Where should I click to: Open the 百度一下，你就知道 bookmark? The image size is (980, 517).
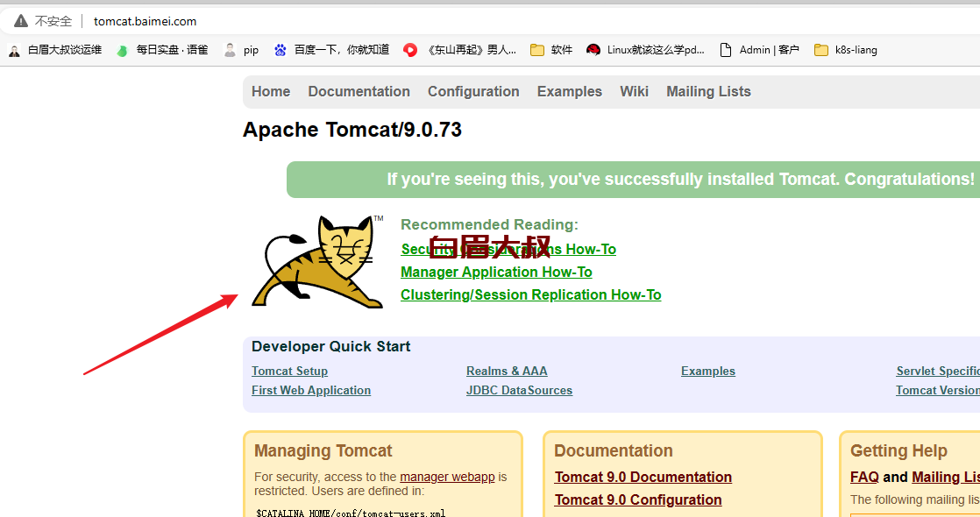tap(332, 50)
